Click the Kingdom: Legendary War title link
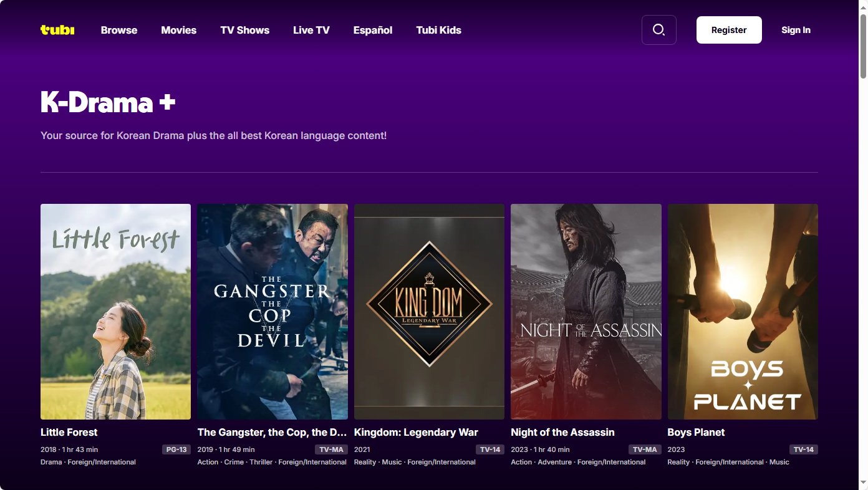The height and width of the screenshot is (490, 868). click(x=416, y=432)
